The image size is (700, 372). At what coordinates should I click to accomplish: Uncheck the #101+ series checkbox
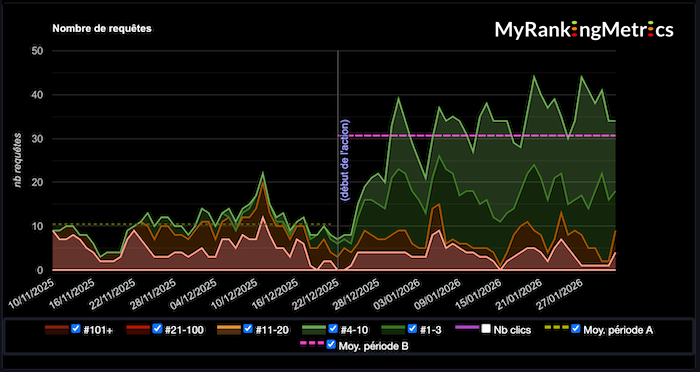pos(76,329)
